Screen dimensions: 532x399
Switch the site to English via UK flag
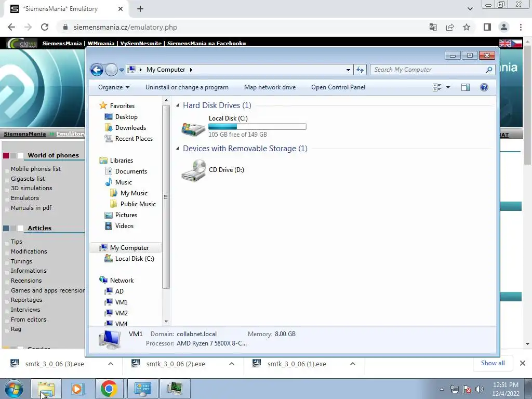[x=504, y=44]
